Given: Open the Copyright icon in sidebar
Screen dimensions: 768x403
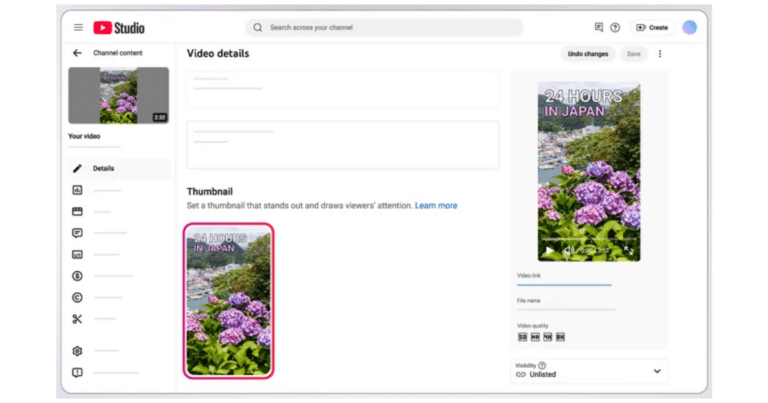Looking at the screenshot, I should pos(77,297).
